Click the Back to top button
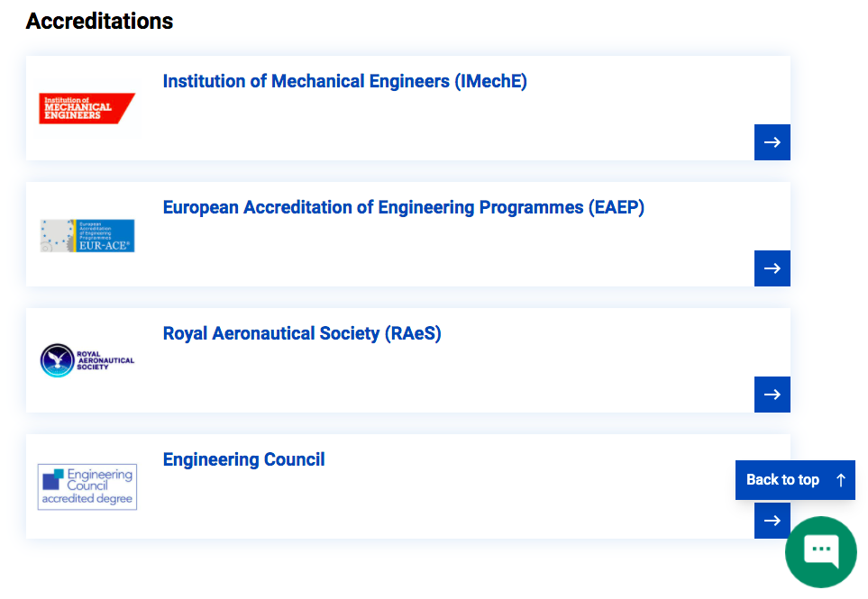 click(x=795, y=480)
